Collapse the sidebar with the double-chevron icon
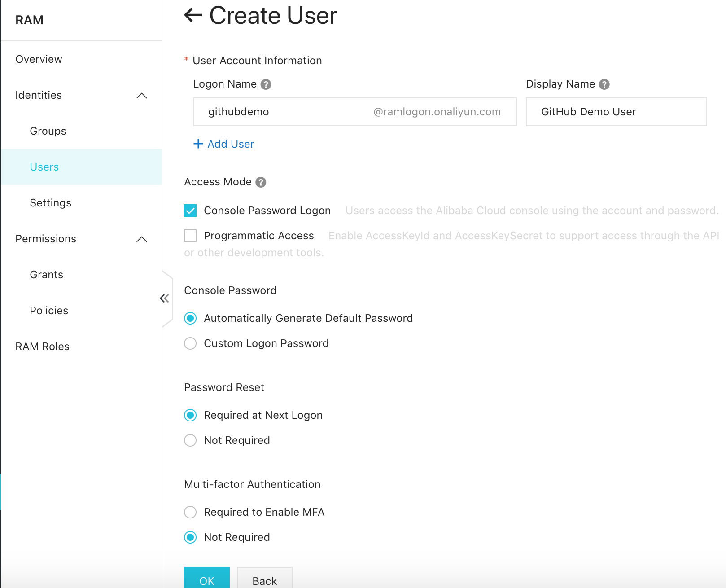726x588 pixels. (164, 298)
